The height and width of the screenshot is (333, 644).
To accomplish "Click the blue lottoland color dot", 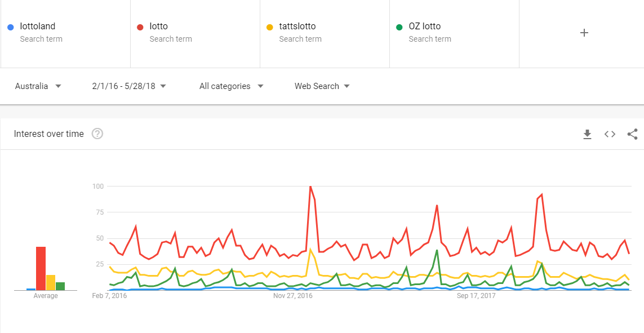I will (11, 27).
